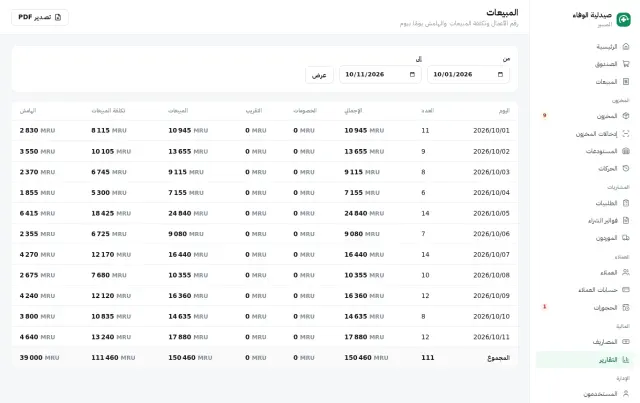Open المستخدمون users page
Screen dimensions: 640x403
[584, 394]
